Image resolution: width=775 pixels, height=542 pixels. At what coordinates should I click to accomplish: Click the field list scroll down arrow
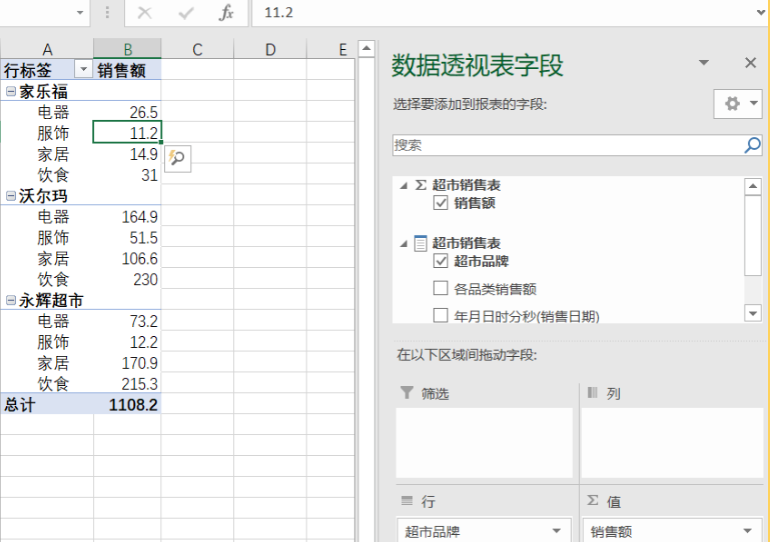point(753,313)
